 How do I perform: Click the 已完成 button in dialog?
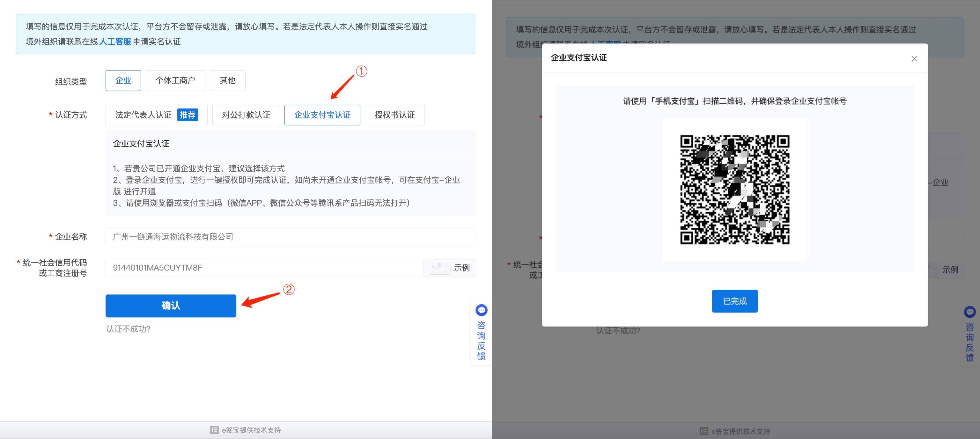pos(735,301)
